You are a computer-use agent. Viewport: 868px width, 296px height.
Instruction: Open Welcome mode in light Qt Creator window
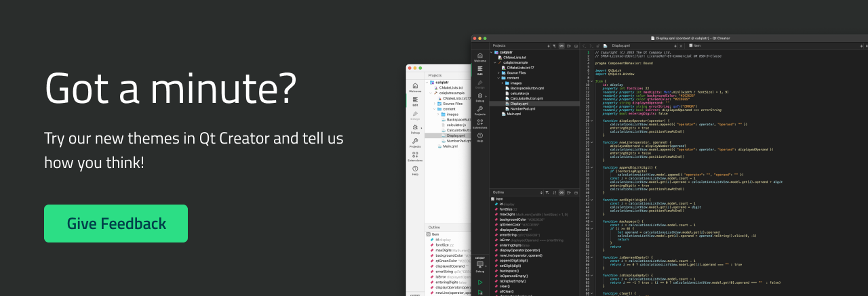pos(415,87)
